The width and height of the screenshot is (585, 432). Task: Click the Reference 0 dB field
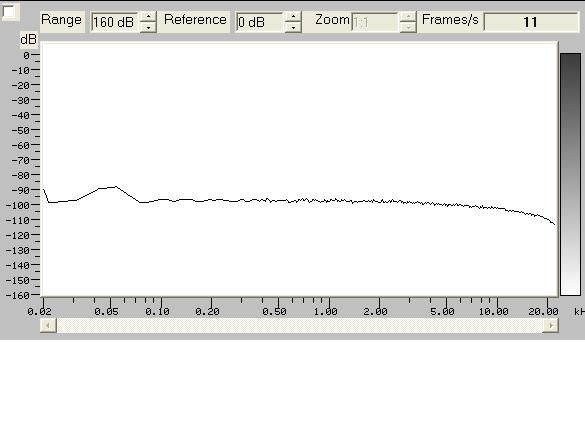tap(260, 22)
